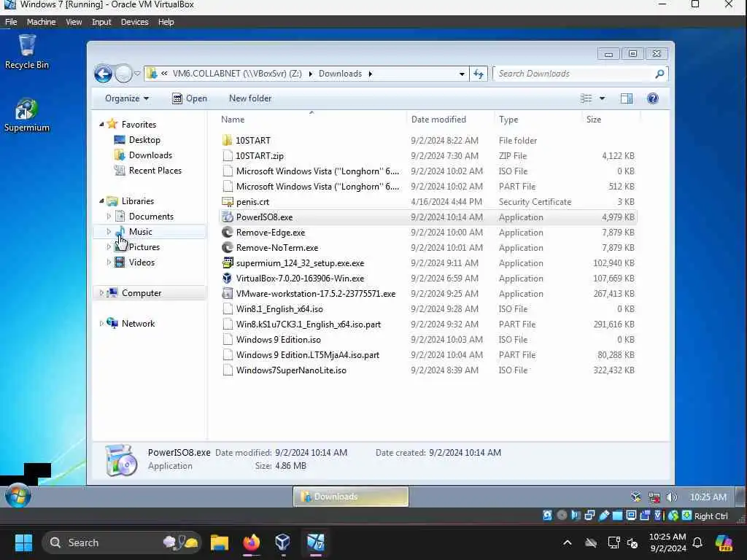747x560 pixels.
Task: Select the supermium_124_32_setup icon
Action: coord(228,262)
